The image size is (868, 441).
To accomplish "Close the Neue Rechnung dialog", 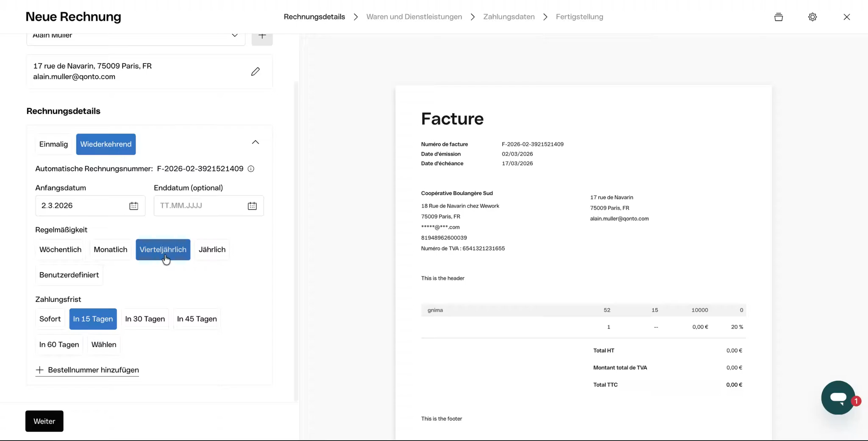I will coord(846,17).
